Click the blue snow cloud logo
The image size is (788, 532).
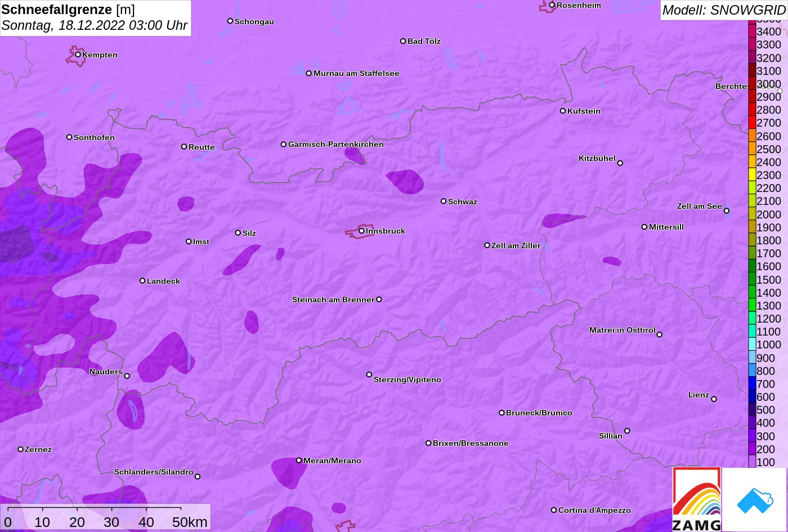click(x=754, y=500)
